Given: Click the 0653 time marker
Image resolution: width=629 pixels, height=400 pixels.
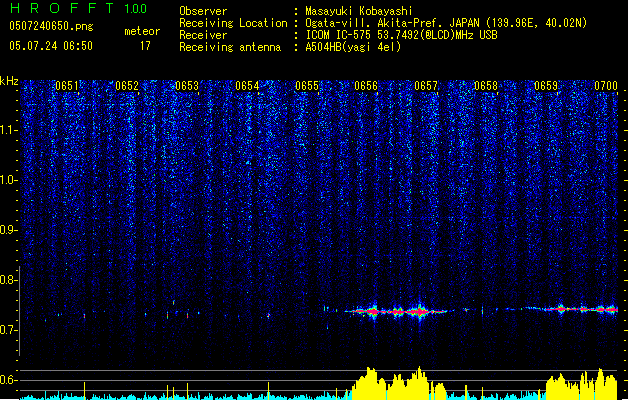Looking at the screenshot, I should tap(187, 86).
